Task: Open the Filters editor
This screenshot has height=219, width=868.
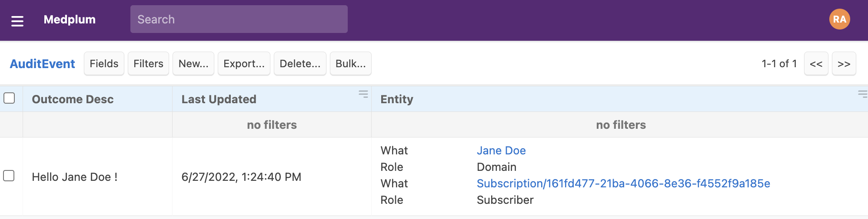Action: 148,64
